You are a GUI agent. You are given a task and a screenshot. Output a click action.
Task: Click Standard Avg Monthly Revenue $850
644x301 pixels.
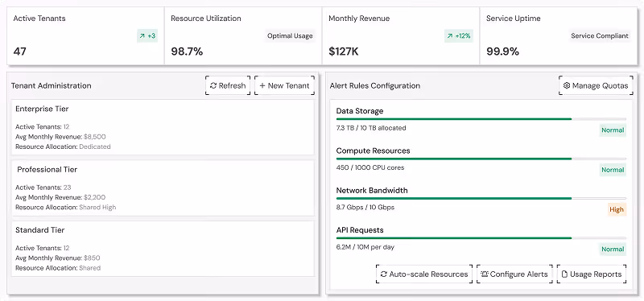[58, 258]
